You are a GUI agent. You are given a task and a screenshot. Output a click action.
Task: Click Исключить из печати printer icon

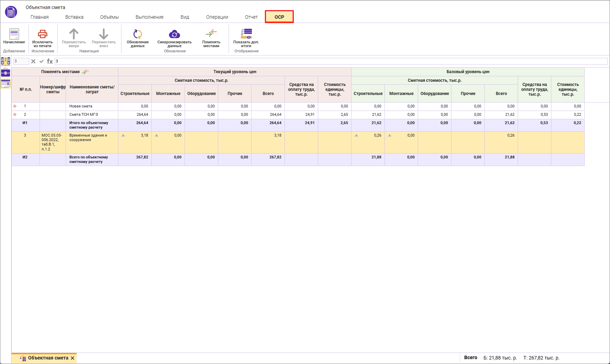coord(42,34)
